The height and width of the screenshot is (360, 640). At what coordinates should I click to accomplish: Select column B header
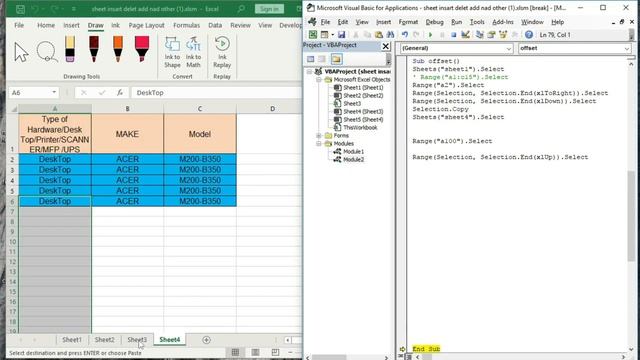[x=127, y=109]
